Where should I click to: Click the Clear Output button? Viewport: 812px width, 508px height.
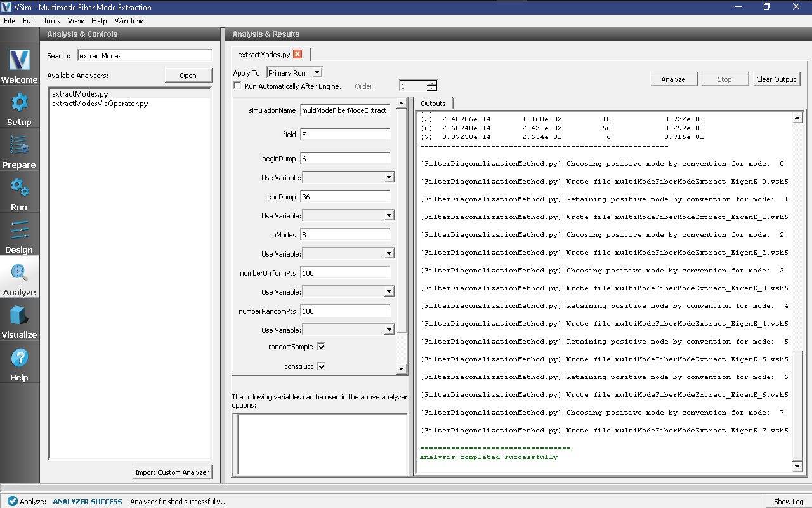[776, 79]
